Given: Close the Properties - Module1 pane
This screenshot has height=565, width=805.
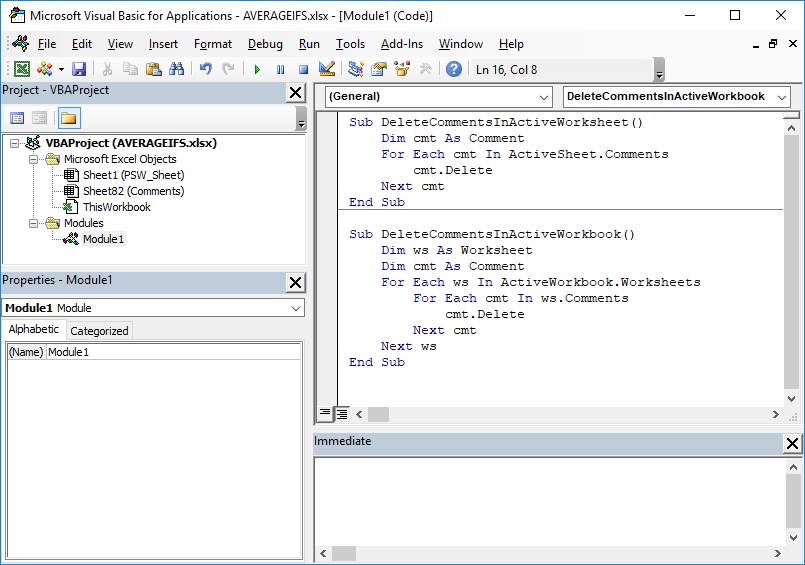Looking at the screenshot, I should [296, 283].
